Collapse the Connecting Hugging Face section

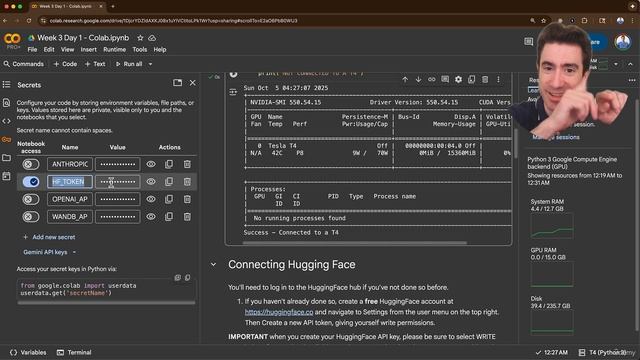pyautogui.click(x=213, y=264)
